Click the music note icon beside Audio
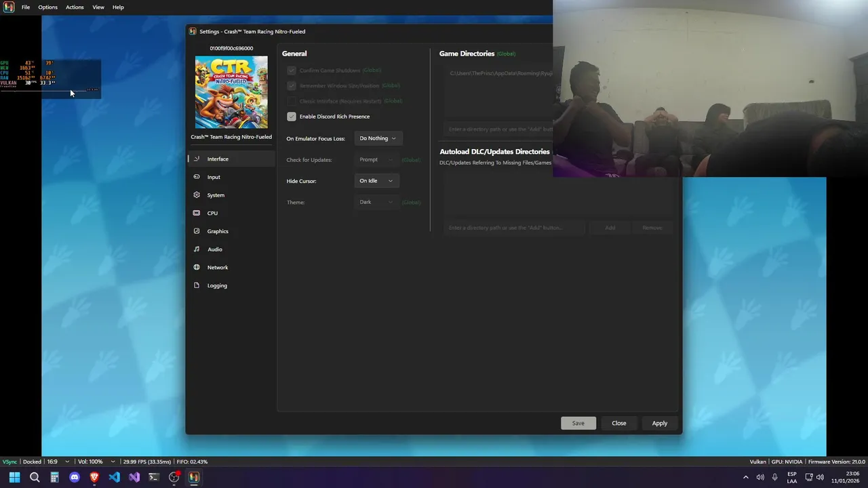 point(197,249)
